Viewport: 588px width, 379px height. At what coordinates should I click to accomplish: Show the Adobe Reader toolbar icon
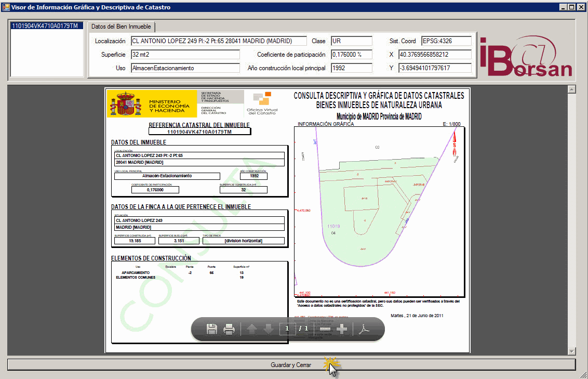tap(364, 329)
